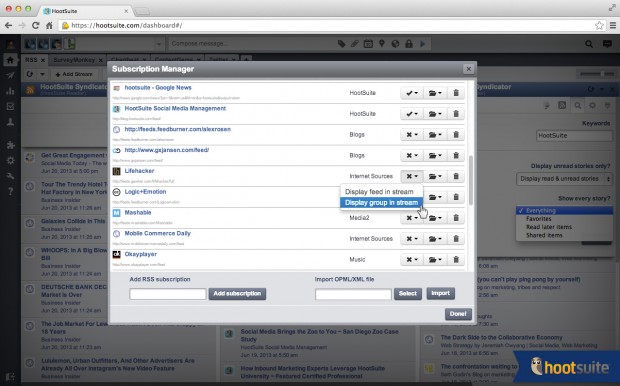The height and width of the screenshot is (386, 620).
Task: Click the Add subscription button
Action: 237,293
